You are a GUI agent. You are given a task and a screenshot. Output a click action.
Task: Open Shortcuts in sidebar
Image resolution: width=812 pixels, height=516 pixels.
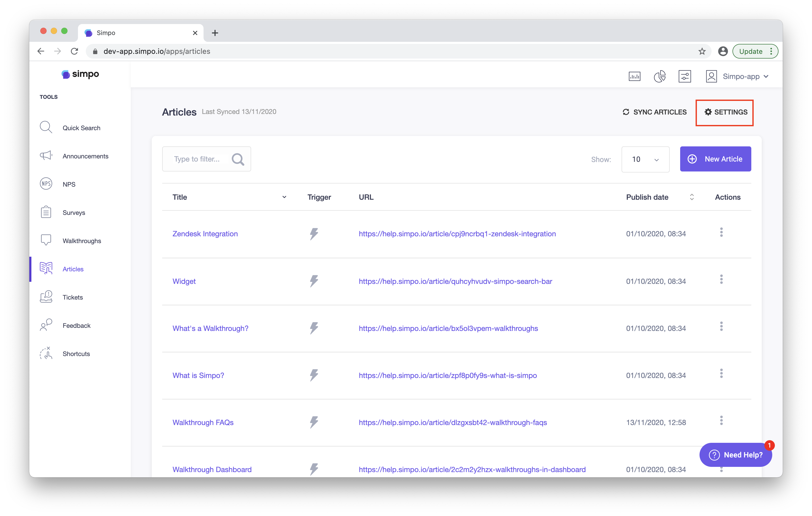76,354
